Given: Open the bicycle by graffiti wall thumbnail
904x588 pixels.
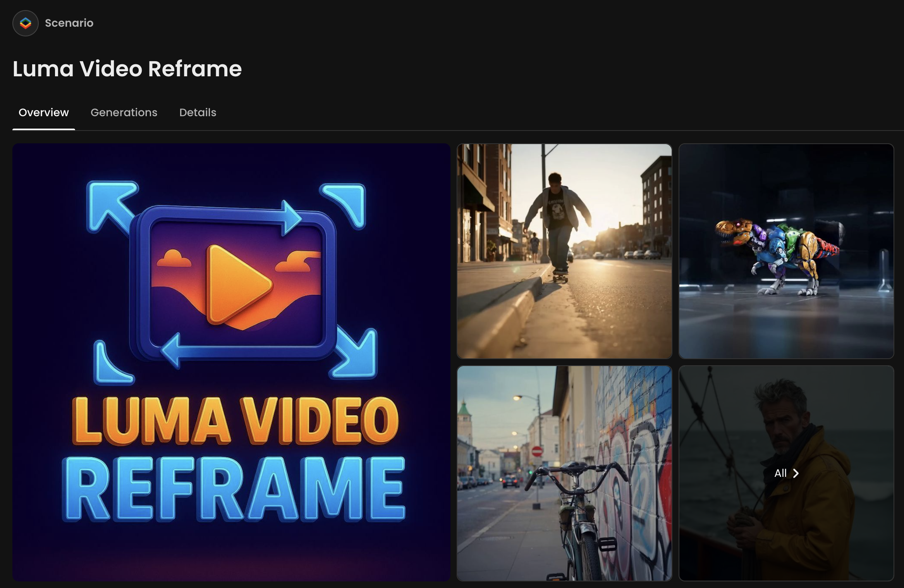Looking at the screenshot, I should pos(564,473).
